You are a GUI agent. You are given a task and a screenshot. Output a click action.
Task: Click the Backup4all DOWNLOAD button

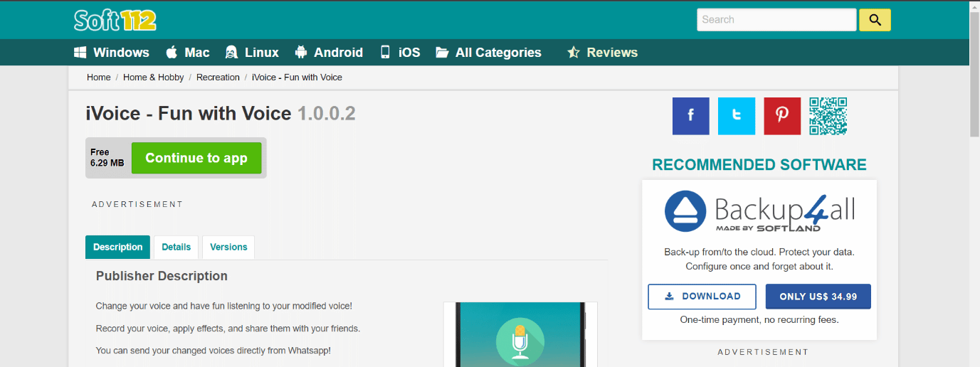tap(702, 297)
